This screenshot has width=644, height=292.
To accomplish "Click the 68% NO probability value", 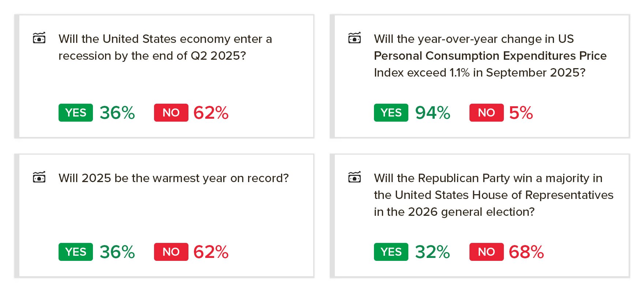I will pos(526,252).
